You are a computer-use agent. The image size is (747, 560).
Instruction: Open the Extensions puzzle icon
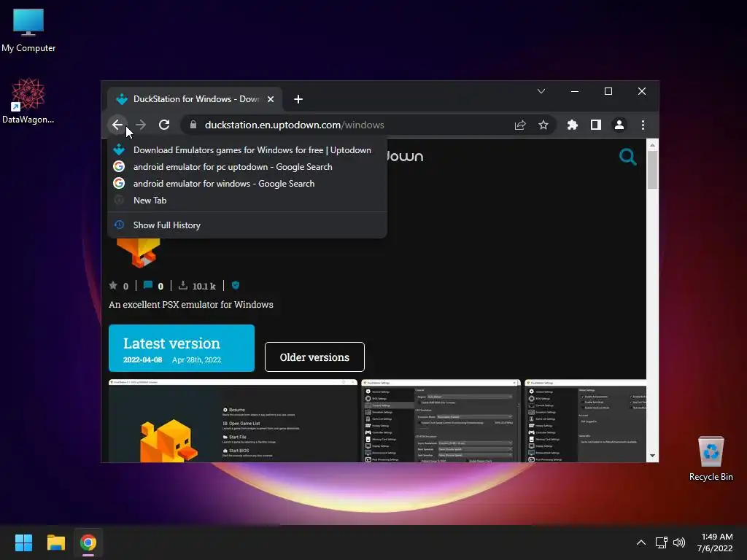tap(572, 125)
